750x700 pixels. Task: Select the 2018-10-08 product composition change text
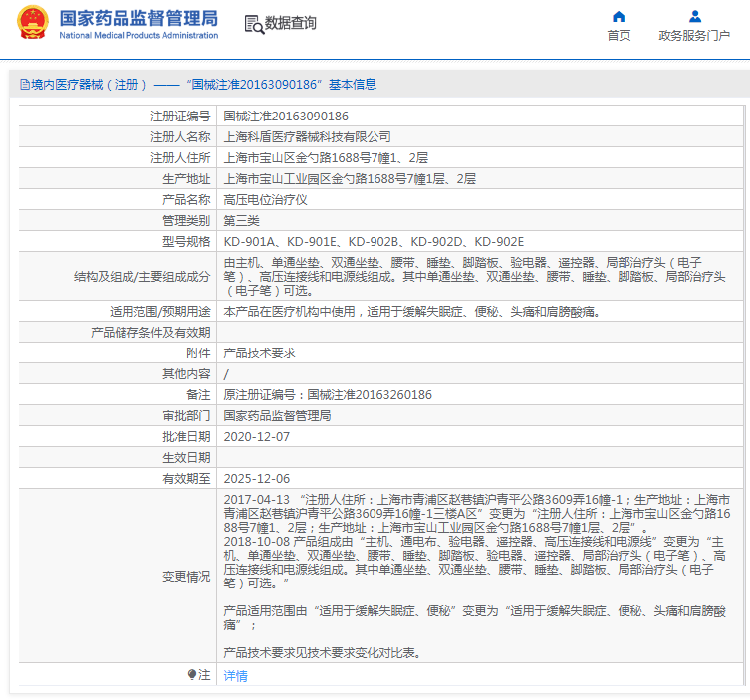pos(475,563)
